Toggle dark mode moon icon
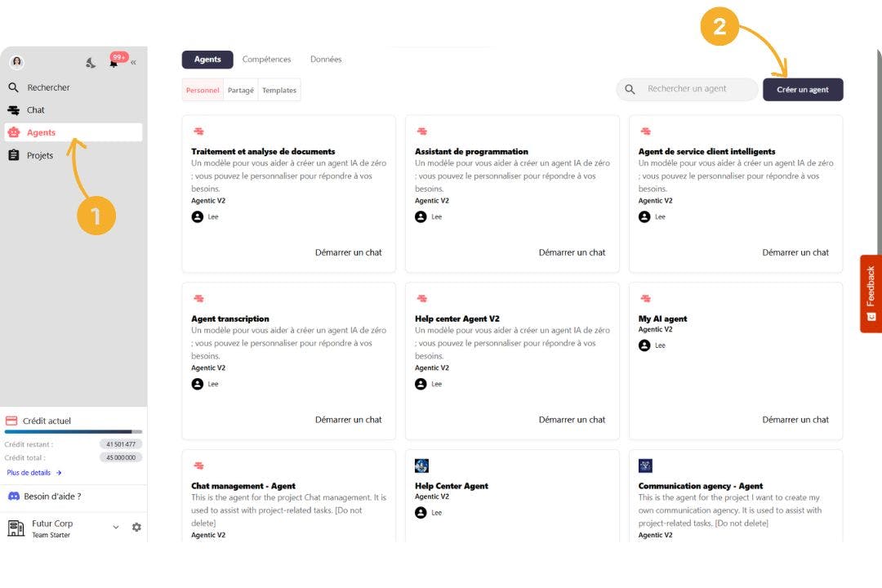The image size is (882, 588). click(x=91, y=63)
